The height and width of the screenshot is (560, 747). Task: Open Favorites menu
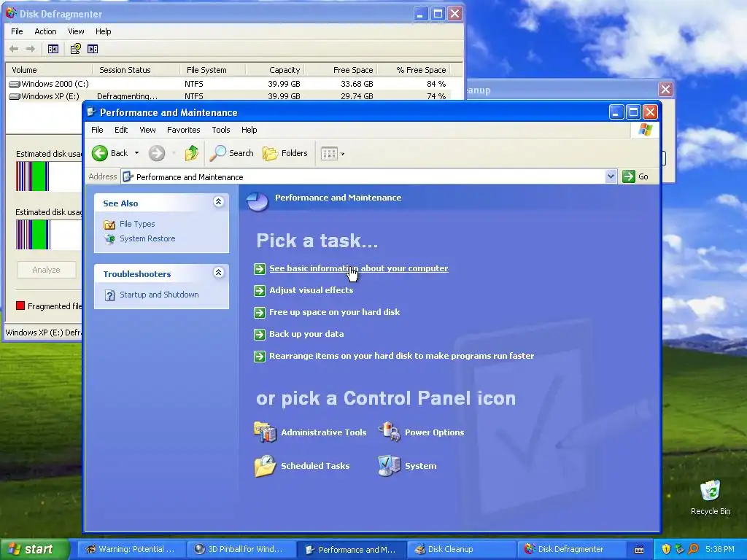tap(183, 130)
